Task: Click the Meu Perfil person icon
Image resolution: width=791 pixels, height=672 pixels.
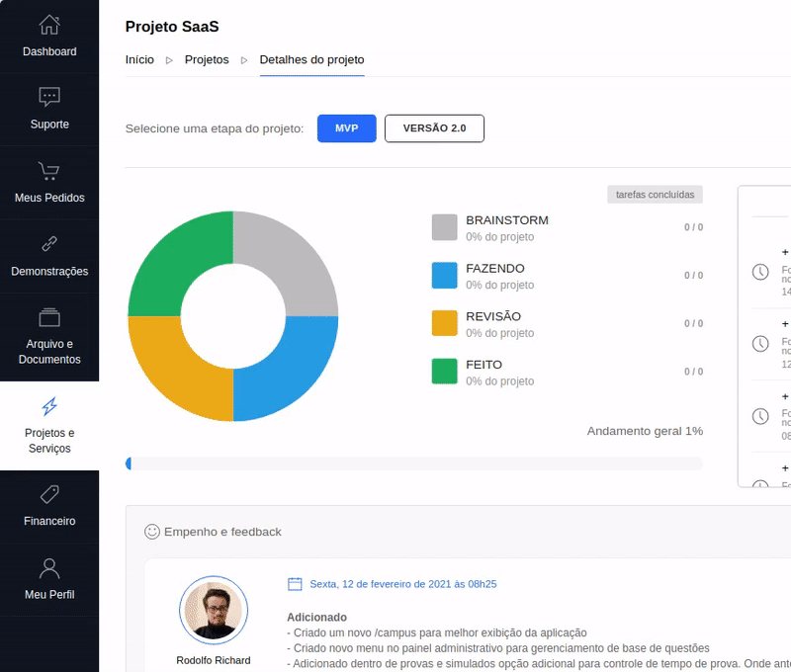Action: [49, 567]
